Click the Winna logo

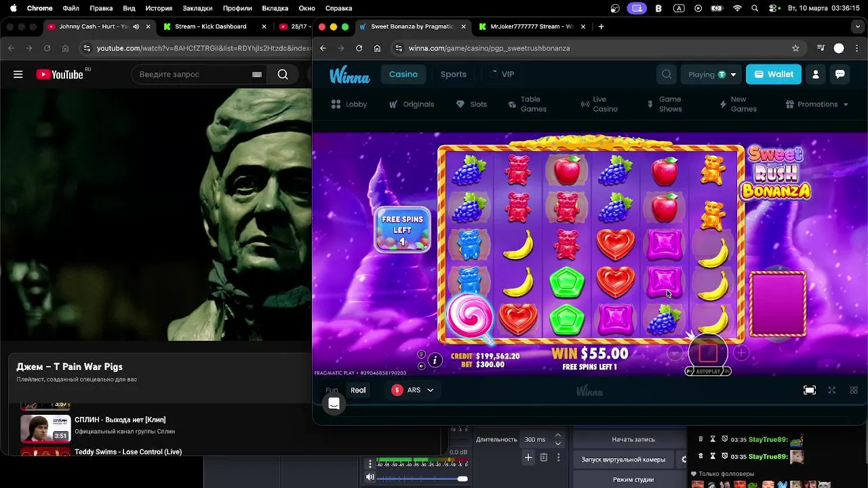click(350, 75)
